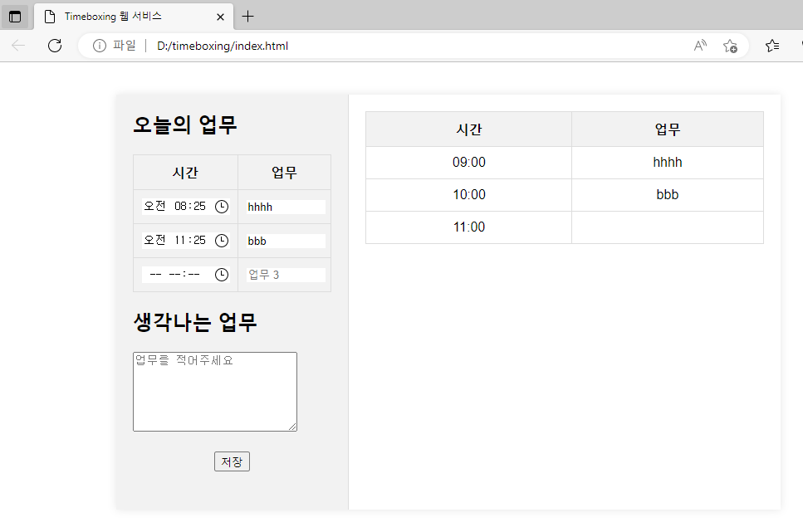
Task: Open time picker clock on empty time row
Action: 221,275
